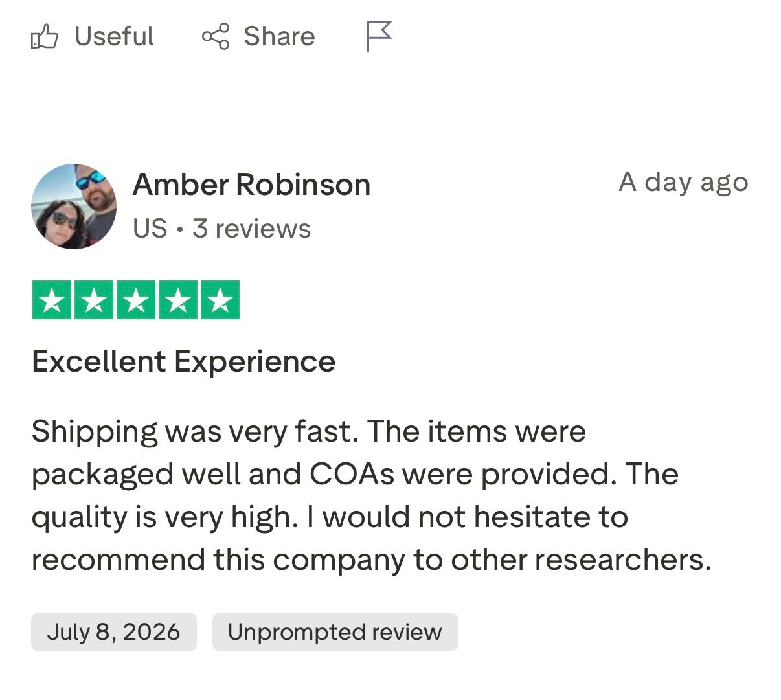The image size is (781, 700).
Task: Mark the review as Useful via its label
Action: coord(114,36)
